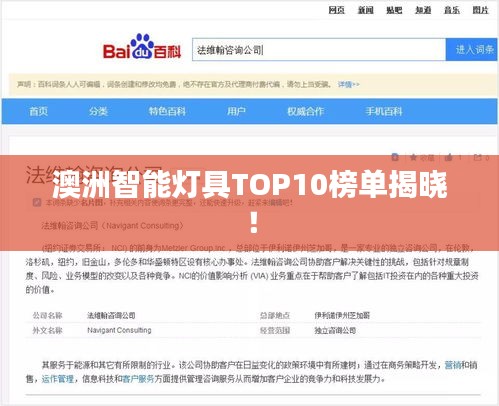Open the 网页 top link
499x406 pixels.
click(336, 10)
